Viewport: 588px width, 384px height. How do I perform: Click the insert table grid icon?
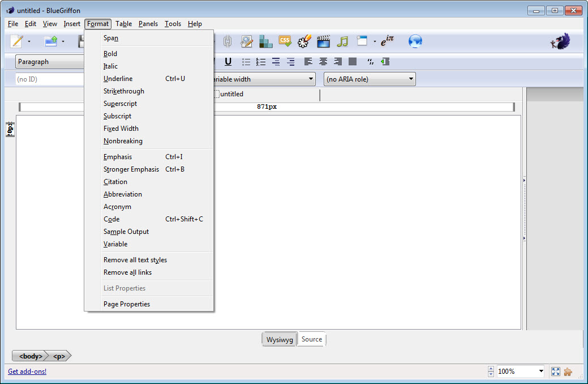click(x=265, y=41)
